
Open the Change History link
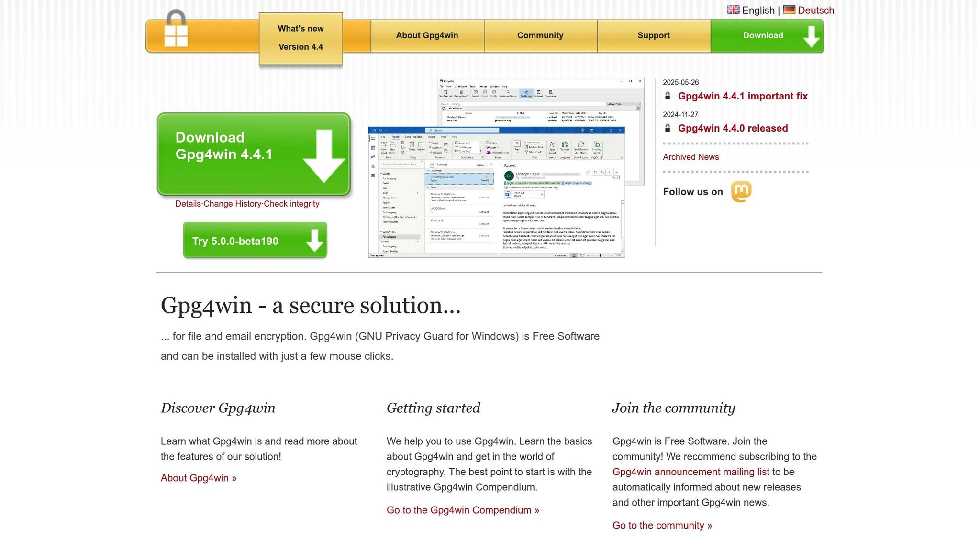coord(233,204)
